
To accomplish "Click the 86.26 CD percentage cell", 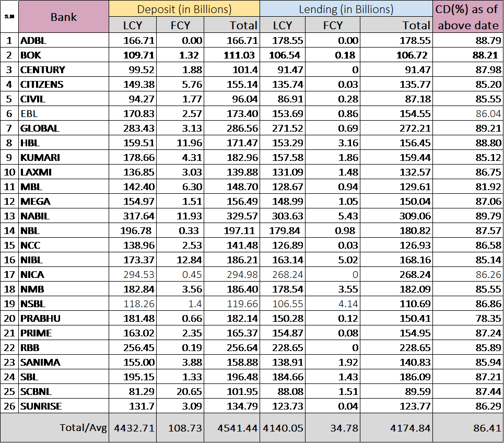I will 468,275.
